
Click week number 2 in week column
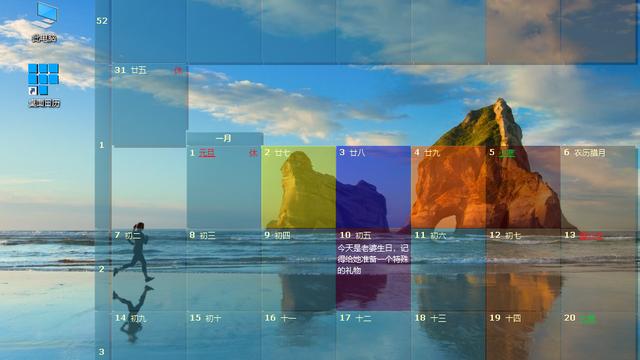102,269
